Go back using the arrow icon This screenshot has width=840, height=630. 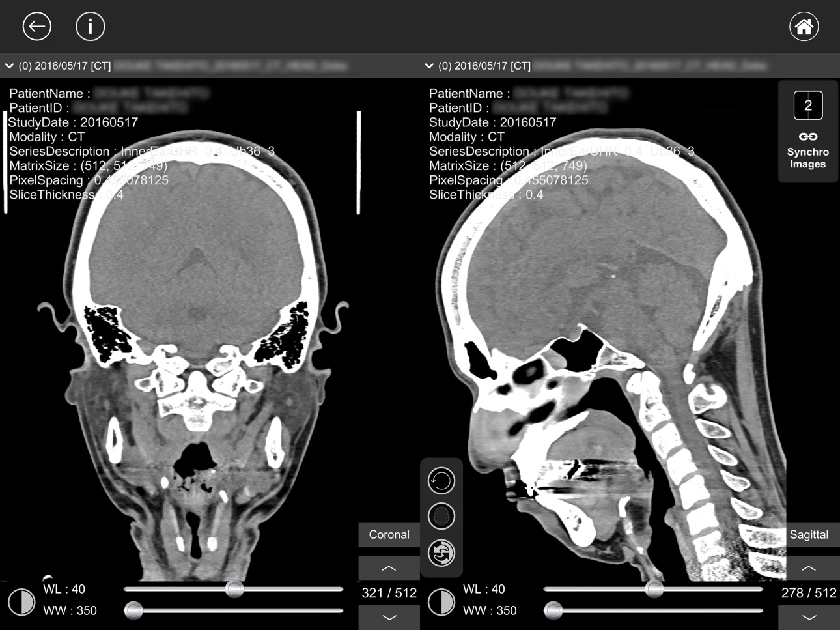[x=37, y=27]
